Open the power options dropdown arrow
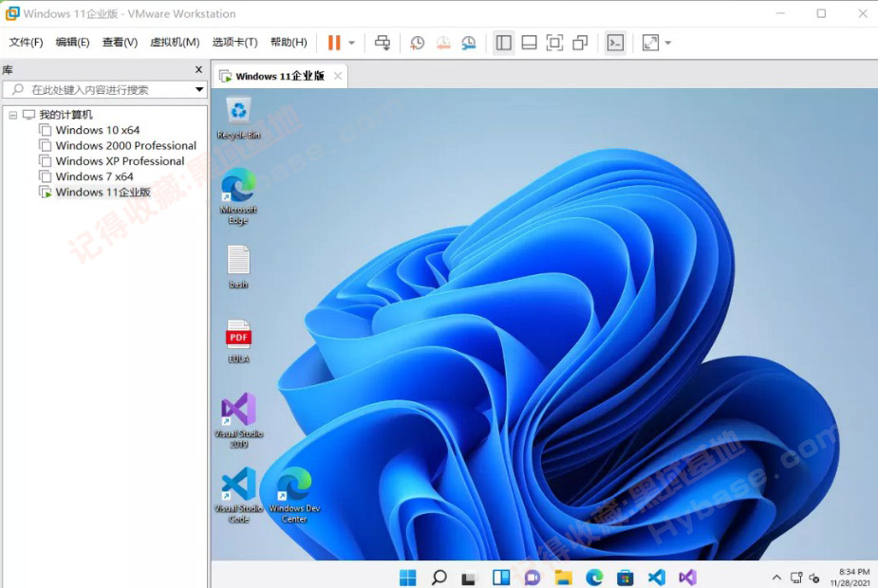 point(351,43)
